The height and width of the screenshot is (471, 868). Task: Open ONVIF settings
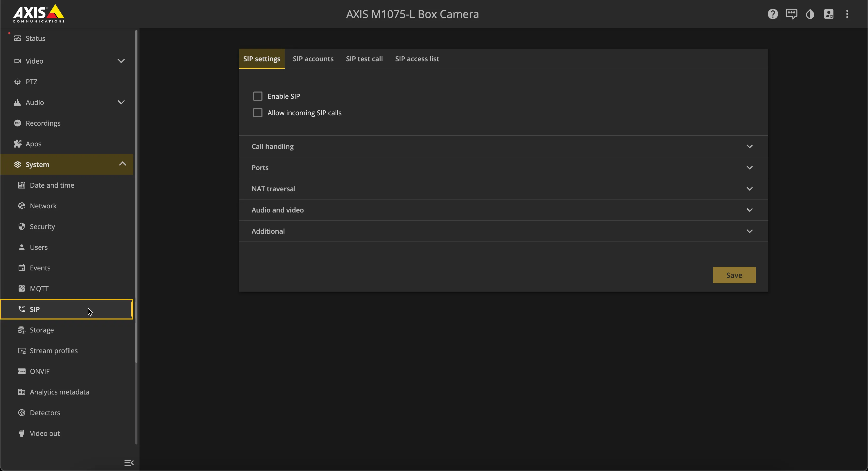click(x=67, y=371)
